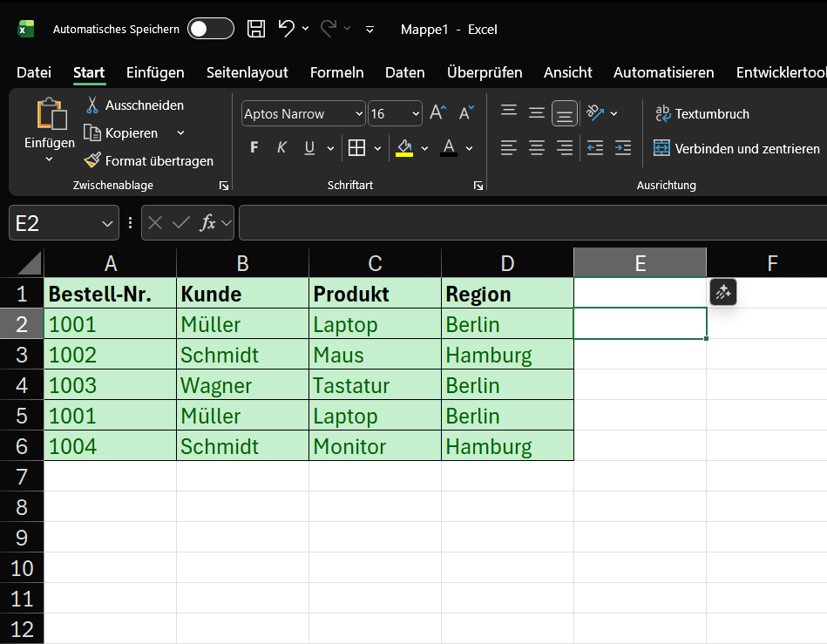Open the Formeln menu
Viewport: 827px width, 644px height.
tap(336, 72)
